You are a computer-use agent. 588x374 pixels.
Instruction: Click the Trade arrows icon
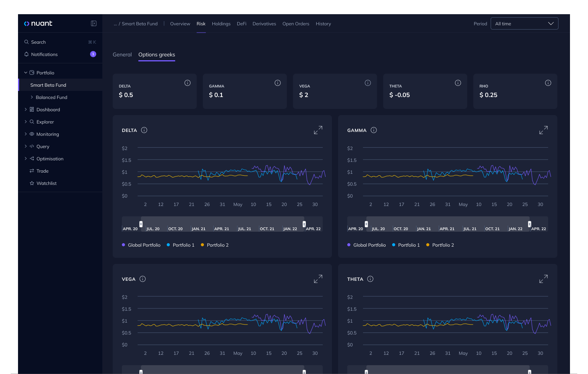pyautogui.click(x=32, y=171)
